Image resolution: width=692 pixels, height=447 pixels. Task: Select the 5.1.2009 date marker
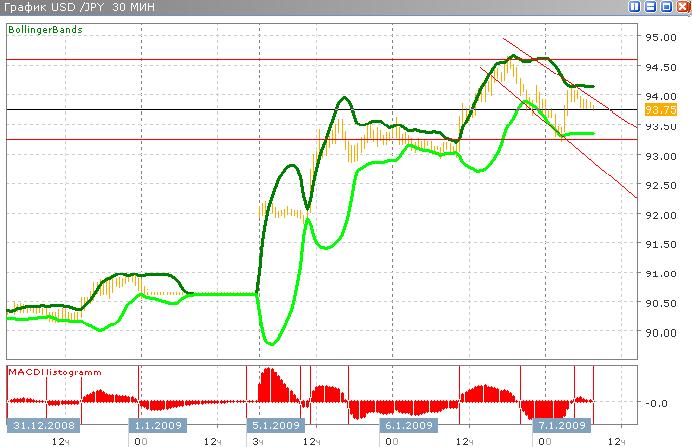[x=277, y=424]
